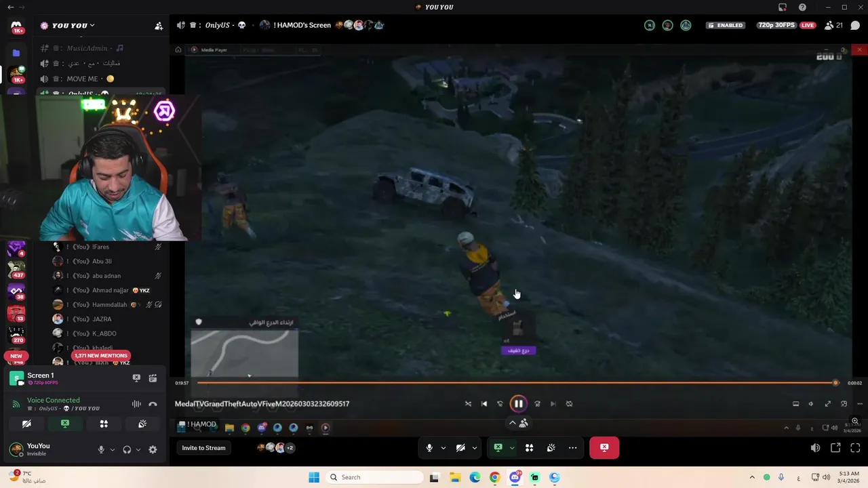
Task: Show the 21 participants list
Action: click(x=833, y=25)
